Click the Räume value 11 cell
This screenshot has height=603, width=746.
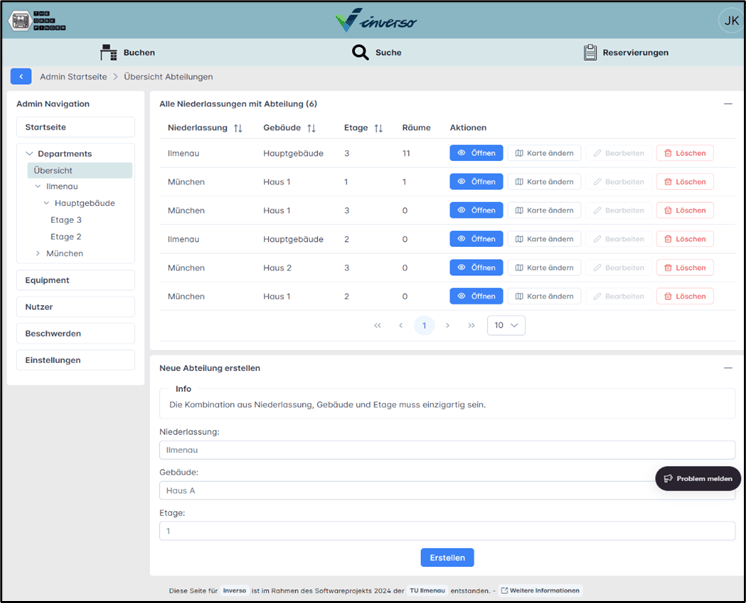click(406, 153)
